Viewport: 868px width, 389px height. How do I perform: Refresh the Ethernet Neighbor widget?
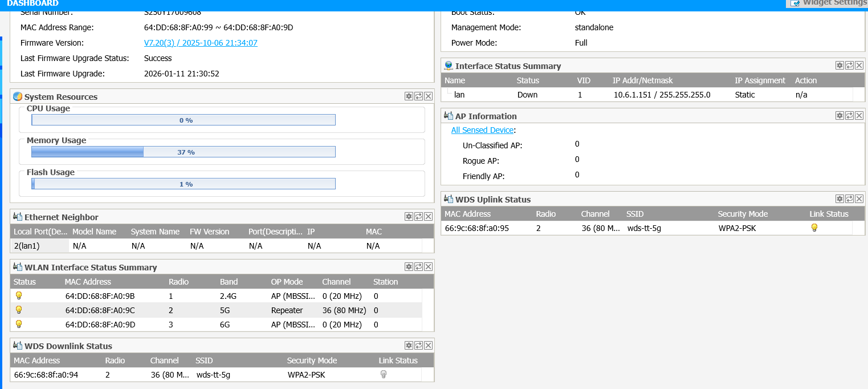pyautogui.click(x=418, y=217)
